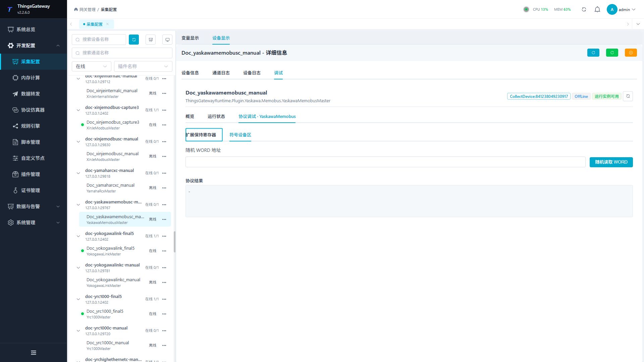Image resolution: width=644 pixels, height=362 pixels.
Task: Open 内存计算 in the sidebar
Action: pyautogui.click(x=34, y=78)
